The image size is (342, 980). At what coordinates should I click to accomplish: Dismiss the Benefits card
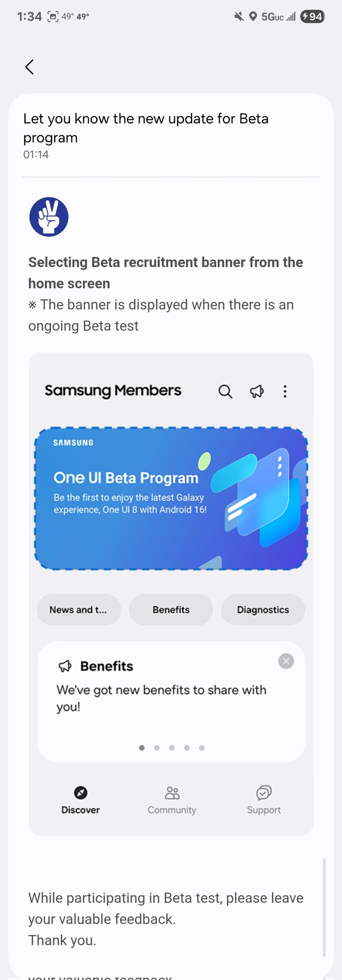coord(286,661)
